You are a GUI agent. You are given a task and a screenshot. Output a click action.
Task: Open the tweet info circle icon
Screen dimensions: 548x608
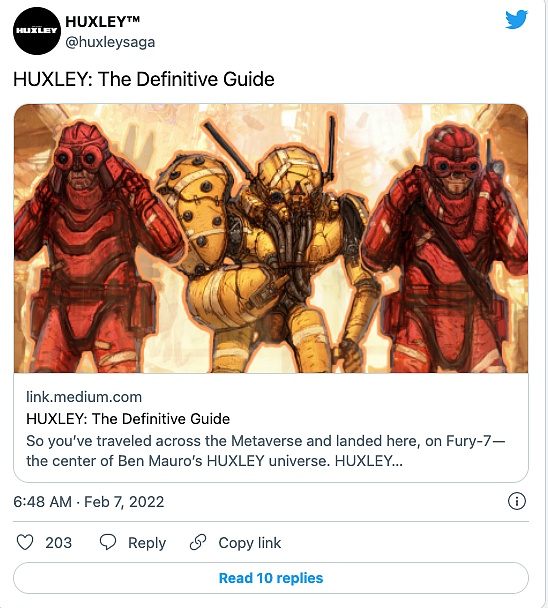[517, 501]
